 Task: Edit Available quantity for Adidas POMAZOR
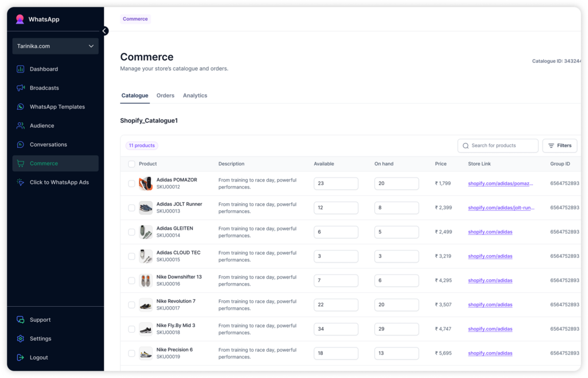(336, 183)
